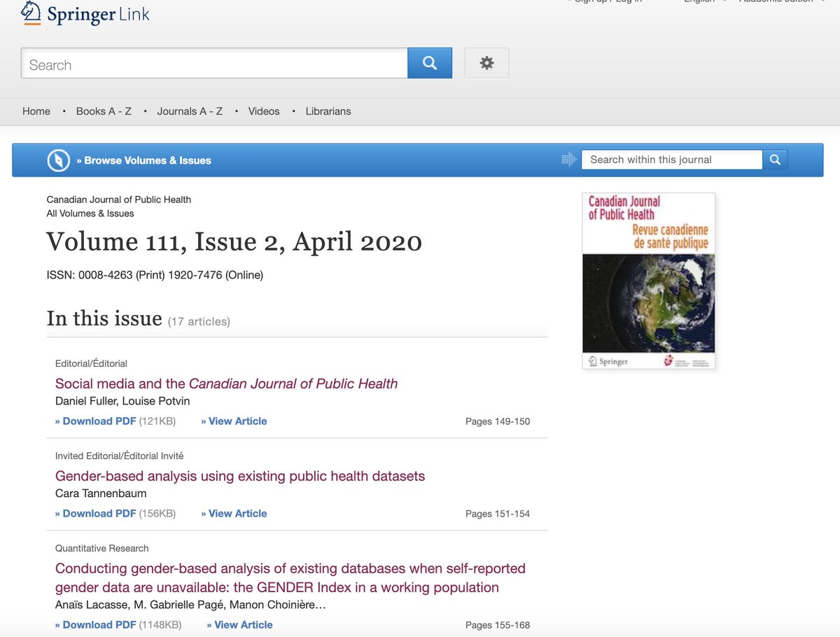Viewport: 840px width, 637px height.
Task: Open View Article for Gender-based analysis editorial
Action: pos(234,514)
